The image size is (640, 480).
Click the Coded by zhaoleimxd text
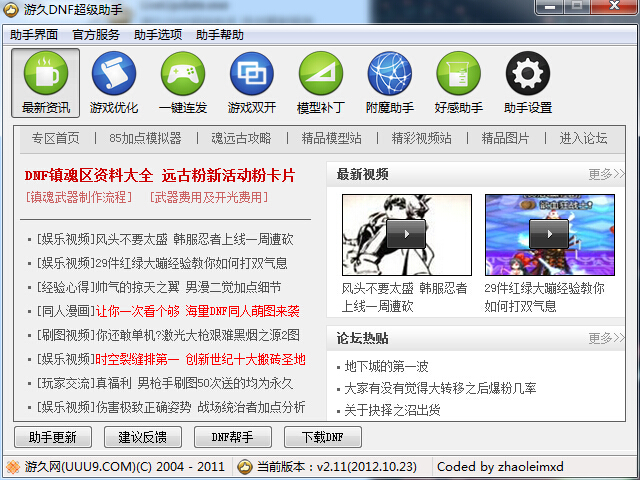pyautogui.click(x=500, y=467)
